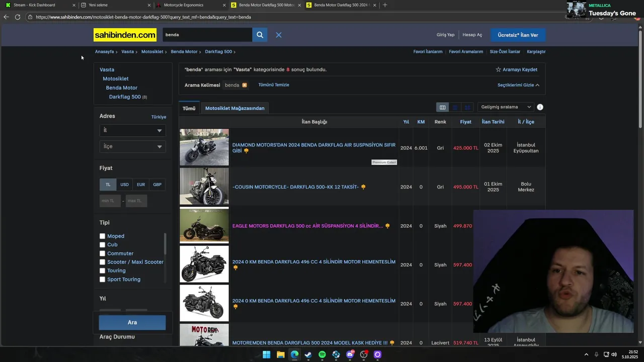The width and height of the screenshot is (644, 362).
Task: Click the yellow search magnifier button
Action: coord(260,35)
